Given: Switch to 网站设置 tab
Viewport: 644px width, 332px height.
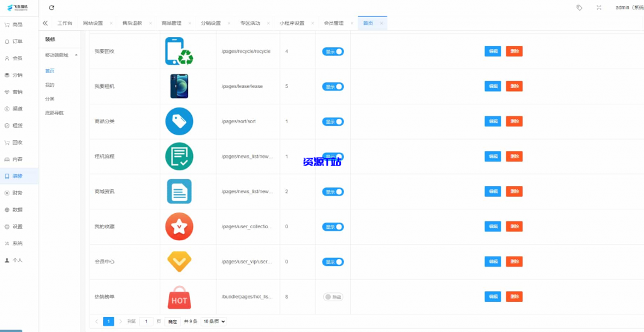Looking at the screenshot, I should click(93, 23).
